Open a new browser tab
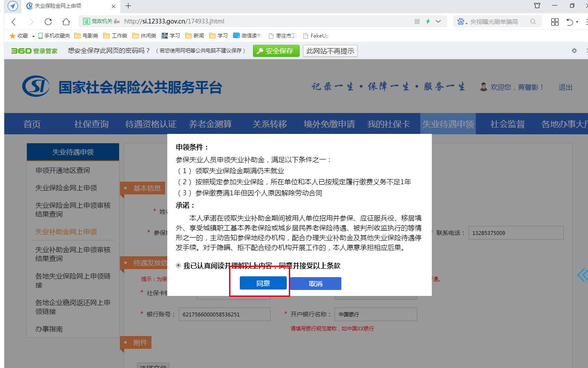 tap(128, 6)
